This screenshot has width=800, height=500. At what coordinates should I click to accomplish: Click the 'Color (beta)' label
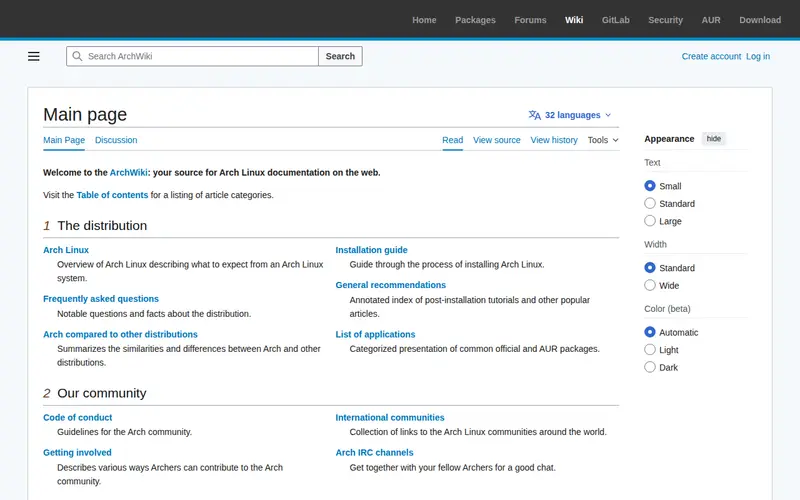[667, 309]
